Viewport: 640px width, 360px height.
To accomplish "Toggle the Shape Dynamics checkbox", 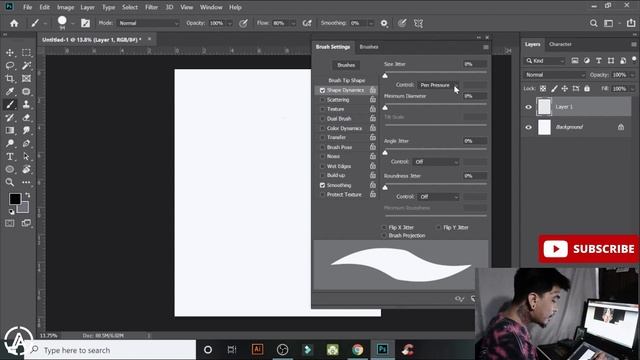I will pyautogui.click(x=322, y=90).
